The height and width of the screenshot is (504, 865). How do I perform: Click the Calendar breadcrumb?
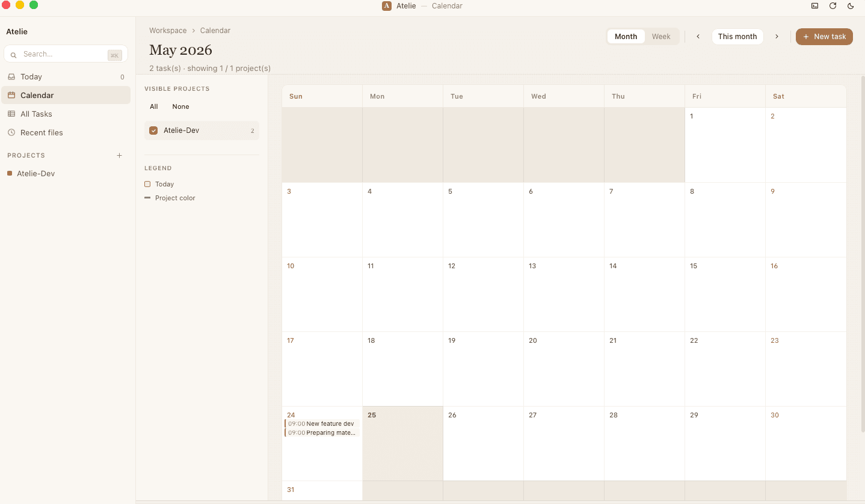(215, 31)
